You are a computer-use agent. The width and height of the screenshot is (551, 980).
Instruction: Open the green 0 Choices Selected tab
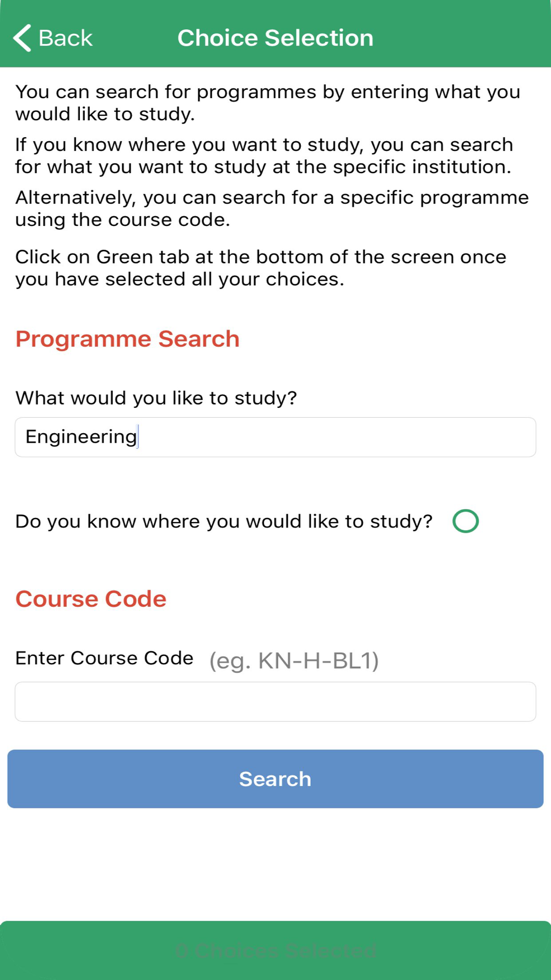[x=275, y=950]
